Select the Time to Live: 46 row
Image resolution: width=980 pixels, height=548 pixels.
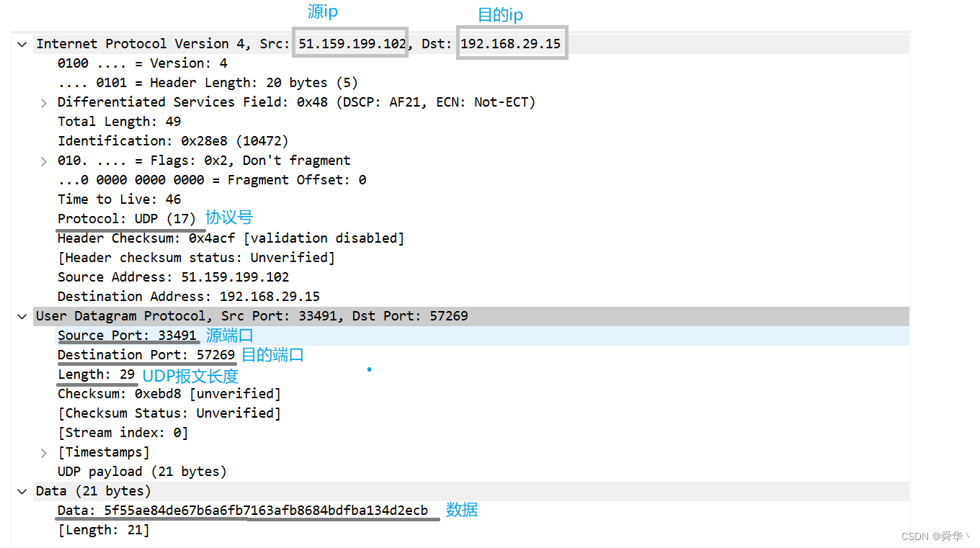(120, 199)
